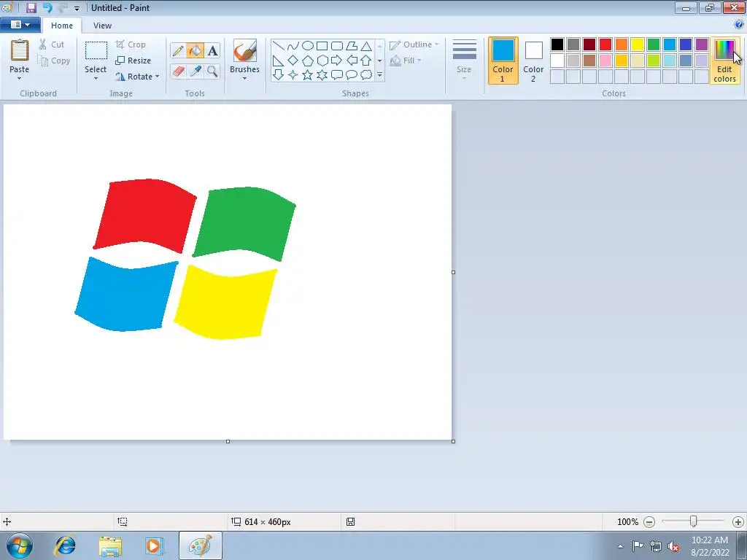Image resolution: width=747 pixels, height=560 pixels.
Task: Switch to the Home tab
Action: point(62,26)
